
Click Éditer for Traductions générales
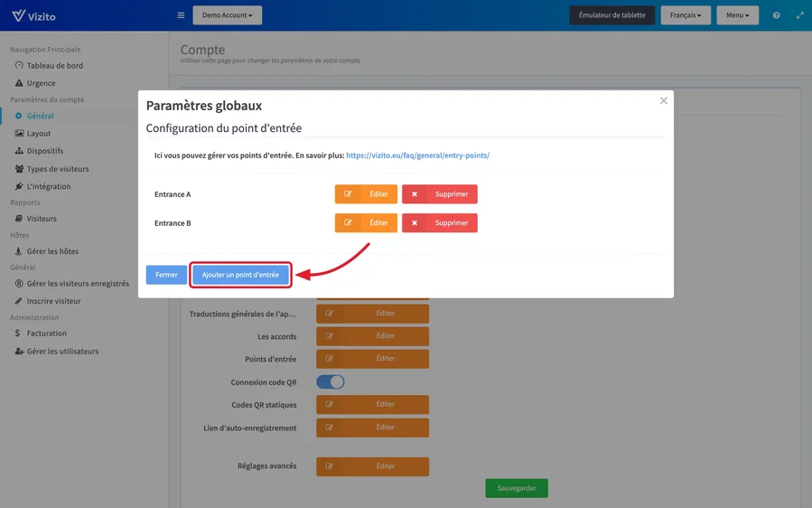(372, 313)
